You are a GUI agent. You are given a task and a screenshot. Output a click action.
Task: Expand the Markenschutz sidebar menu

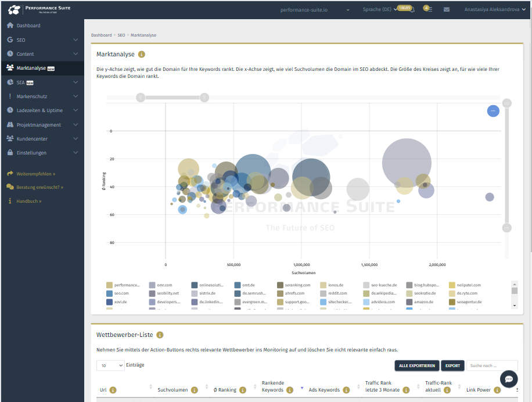click(x=76, y=96)
